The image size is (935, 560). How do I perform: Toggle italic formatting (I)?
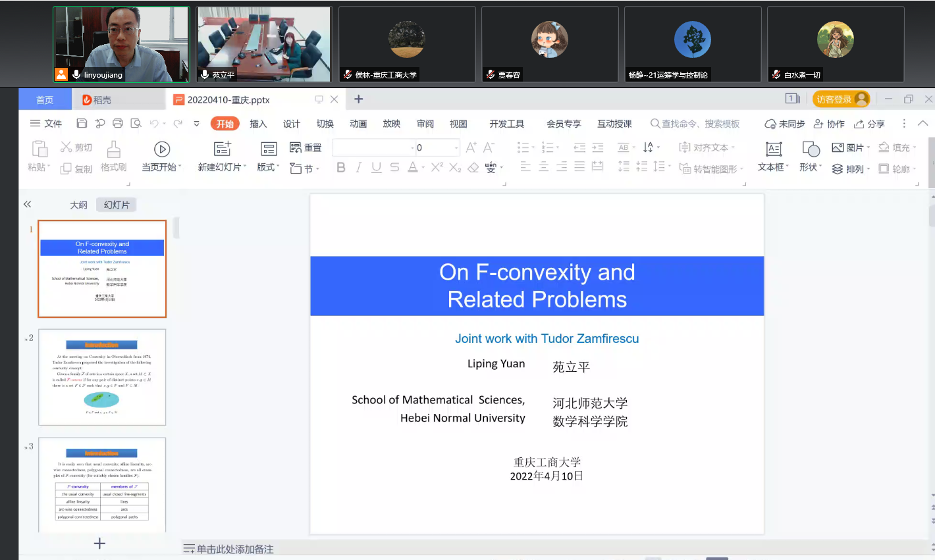click(x=358, y=168)
